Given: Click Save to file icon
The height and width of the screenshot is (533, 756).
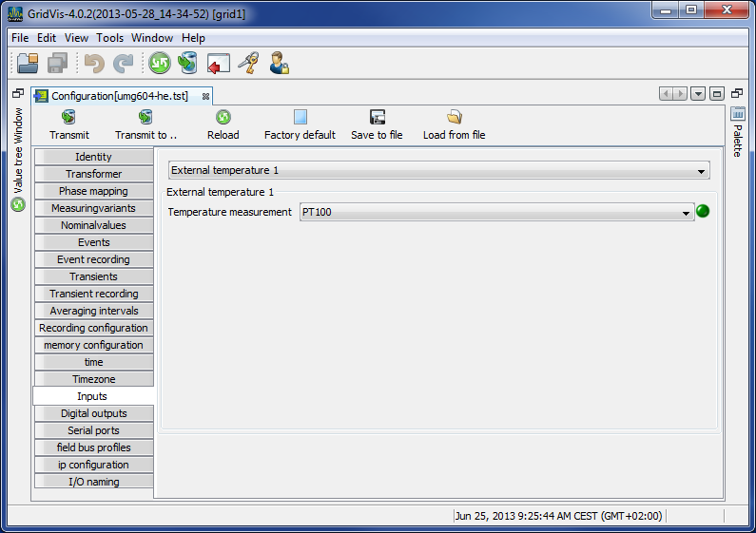Looking at the screenshot, I should pyautogui.click(x=377, y=124).
